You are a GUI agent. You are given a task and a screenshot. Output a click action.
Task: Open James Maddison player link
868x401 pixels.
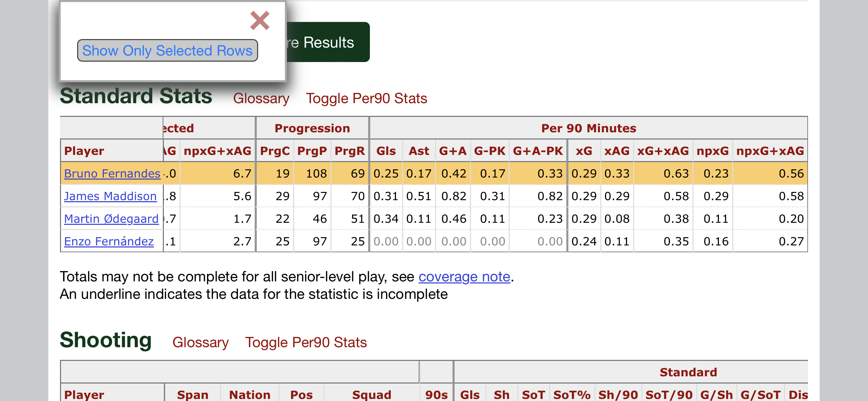pos(110,196)
